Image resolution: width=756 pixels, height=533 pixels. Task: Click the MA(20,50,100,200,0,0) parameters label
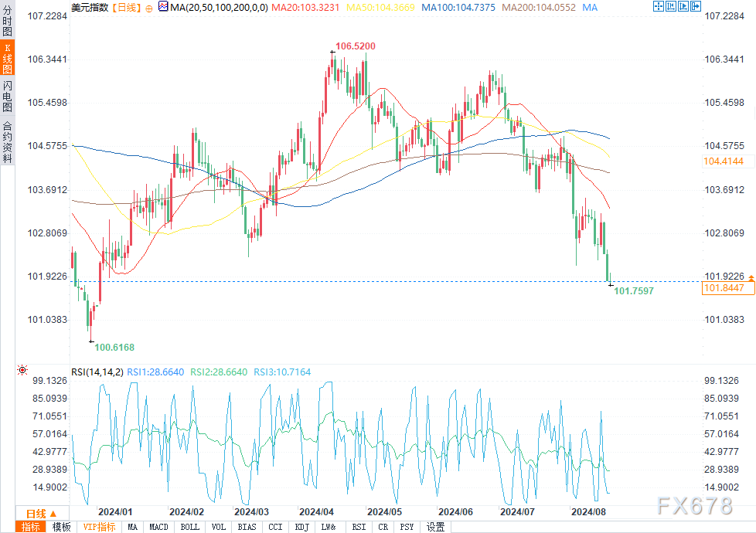[219, 8]
